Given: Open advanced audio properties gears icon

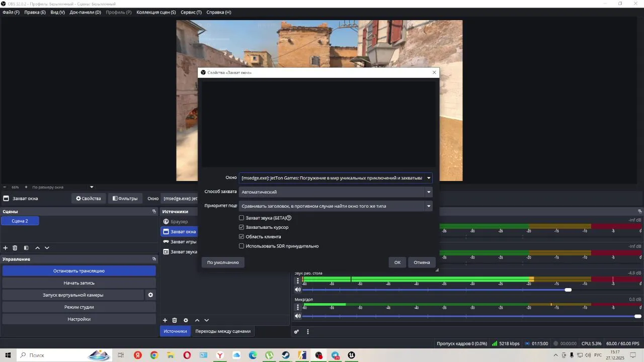Looking at the screenshot, I should pos(296,332).
